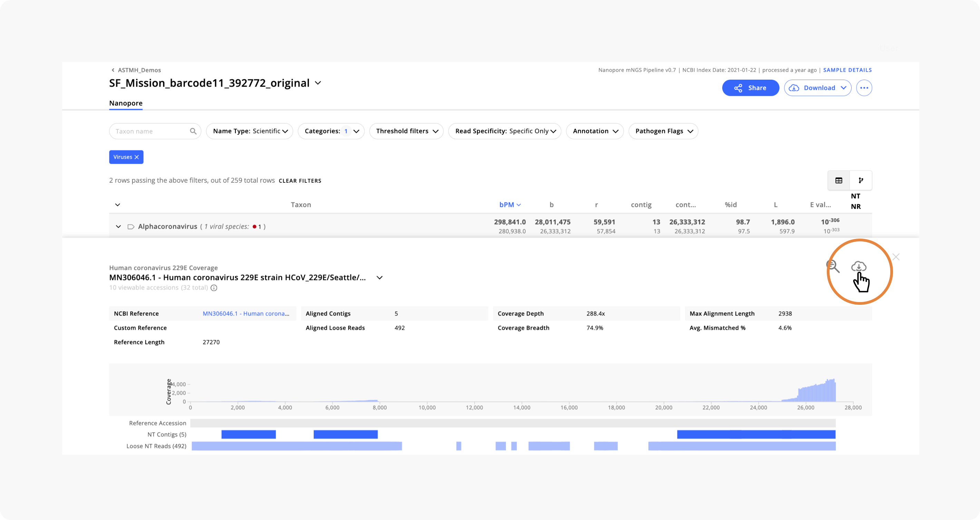Viewport: 980px width, 520px height.
Task: Open Categories filter dropdown
Action: 331,131
